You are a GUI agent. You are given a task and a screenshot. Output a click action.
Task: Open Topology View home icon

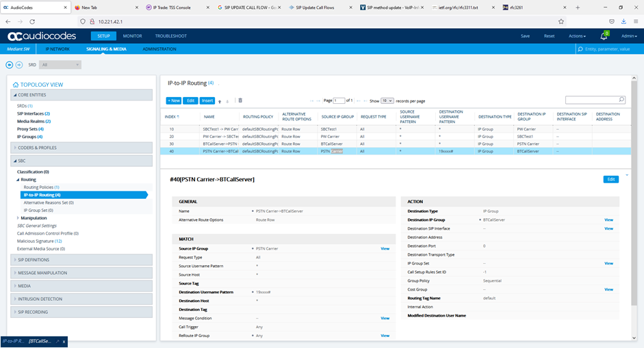(x=16, y=85)
